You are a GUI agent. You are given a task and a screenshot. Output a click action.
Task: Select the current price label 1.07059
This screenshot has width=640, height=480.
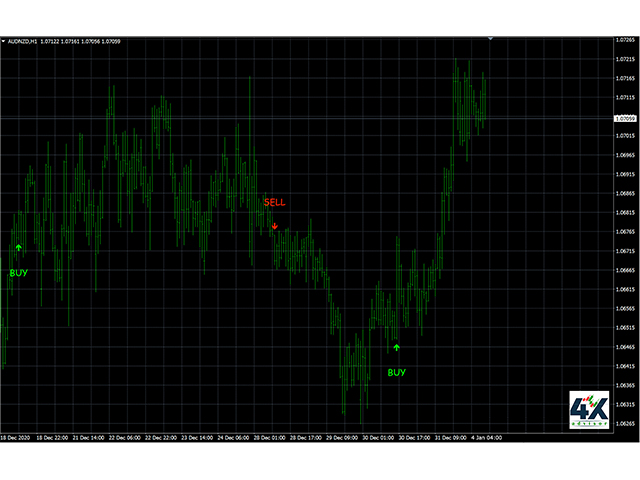coord(625,118)
